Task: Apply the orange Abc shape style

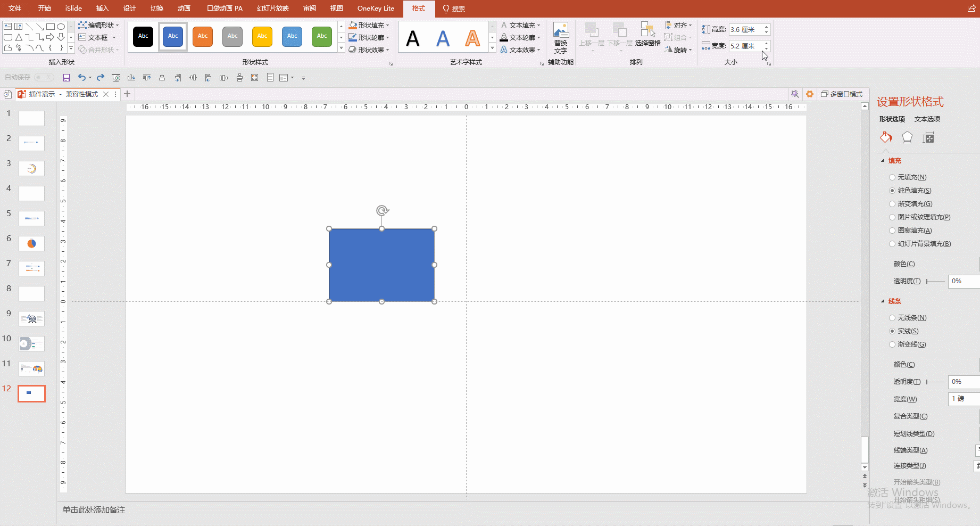Action: point(203,36)
